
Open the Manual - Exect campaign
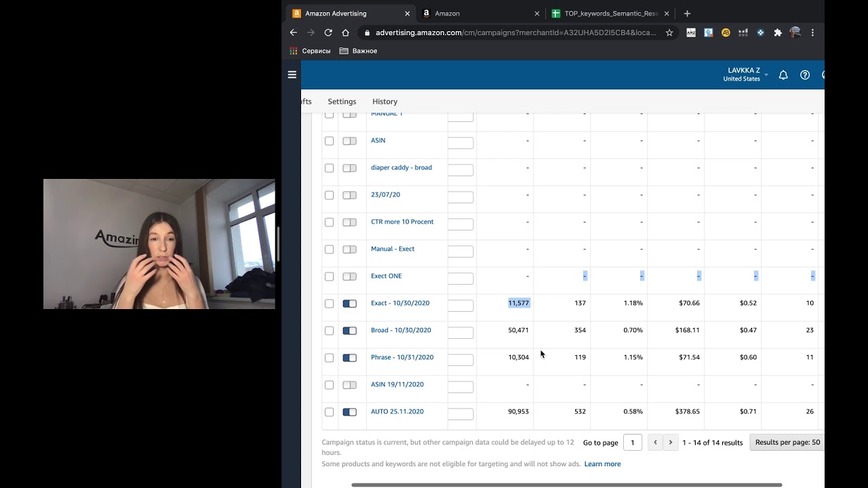click(x=393, y=249)
